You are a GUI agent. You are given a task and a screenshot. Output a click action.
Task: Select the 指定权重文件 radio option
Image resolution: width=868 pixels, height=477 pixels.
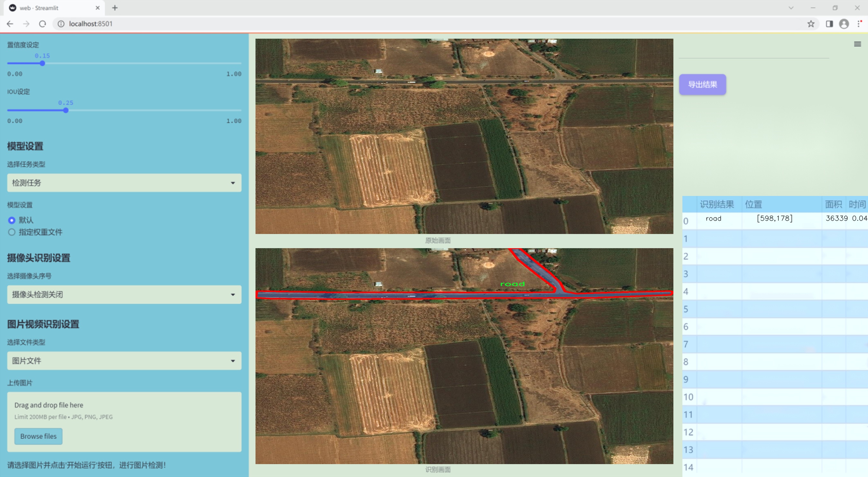click(12, 232)
